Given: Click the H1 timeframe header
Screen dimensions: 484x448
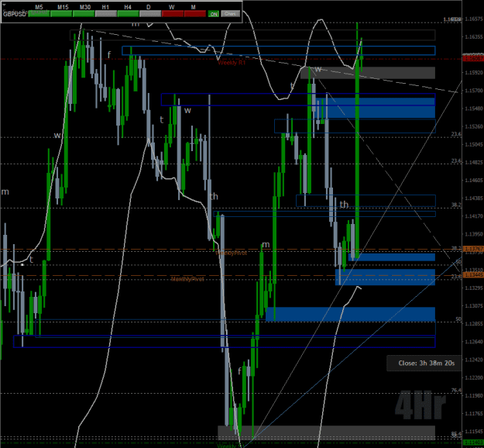Looking at the screenshot, I should pos(105,7).
